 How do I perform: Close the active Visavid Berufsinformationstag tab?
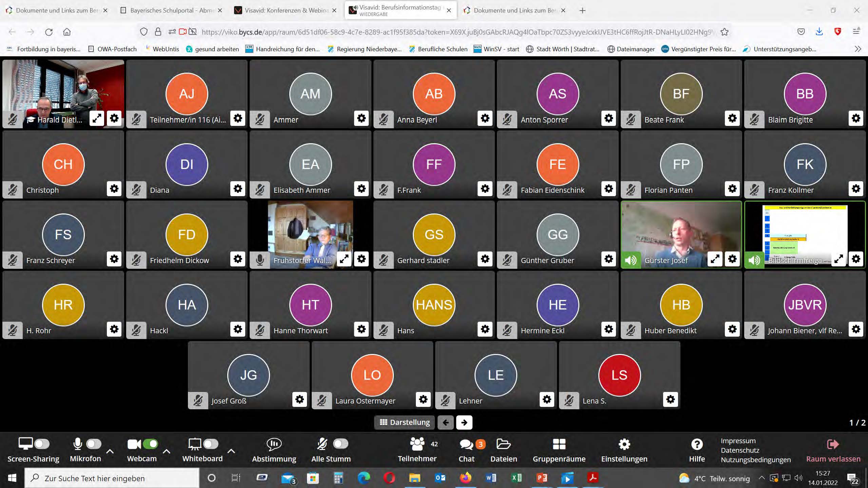click(449, 11)
